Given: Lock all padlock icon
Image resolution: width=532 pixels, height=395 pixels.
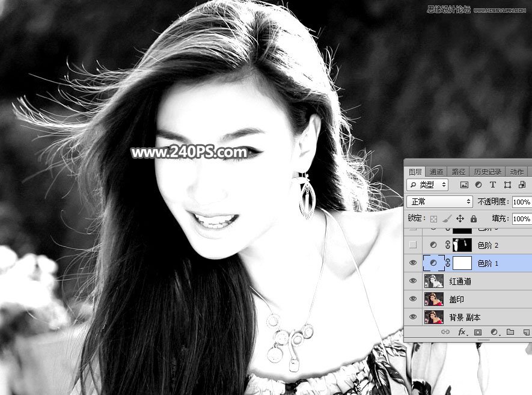Looking at the screenshot, I should point(474,218).
